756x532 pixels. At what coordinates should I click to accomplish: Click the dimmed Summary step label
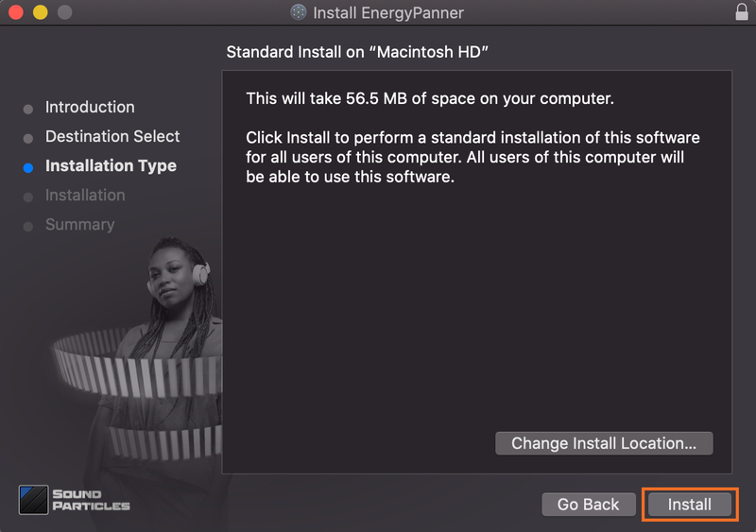point(79,225)
